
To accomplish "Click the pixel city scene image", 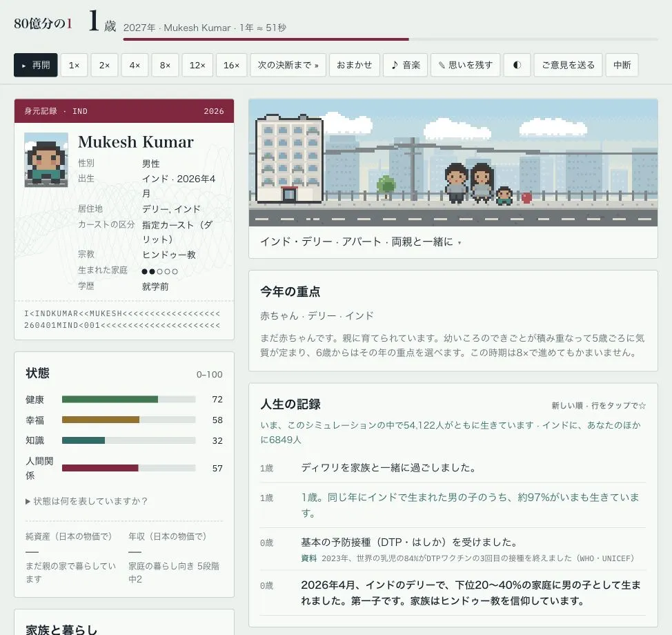I will (x=453, y=162).
